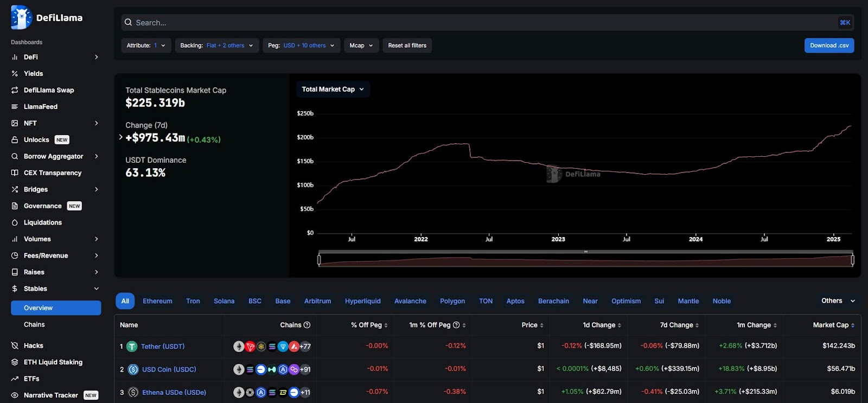The image size is (868, 403).
Task: Click the Tether USDT coin icon
Action: pyautogui.click(x=132, y=347)
